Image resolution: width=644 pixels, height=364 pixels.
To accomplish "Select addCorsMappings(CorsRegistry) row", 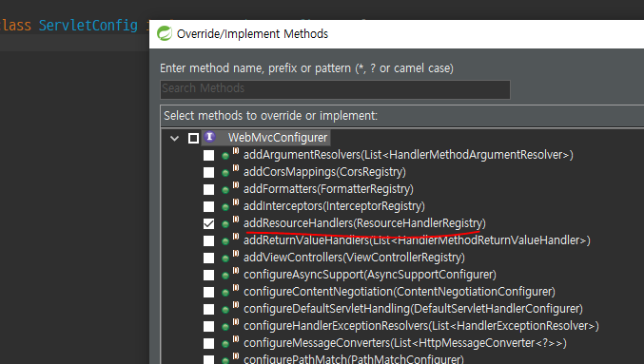I will point(324,172).
